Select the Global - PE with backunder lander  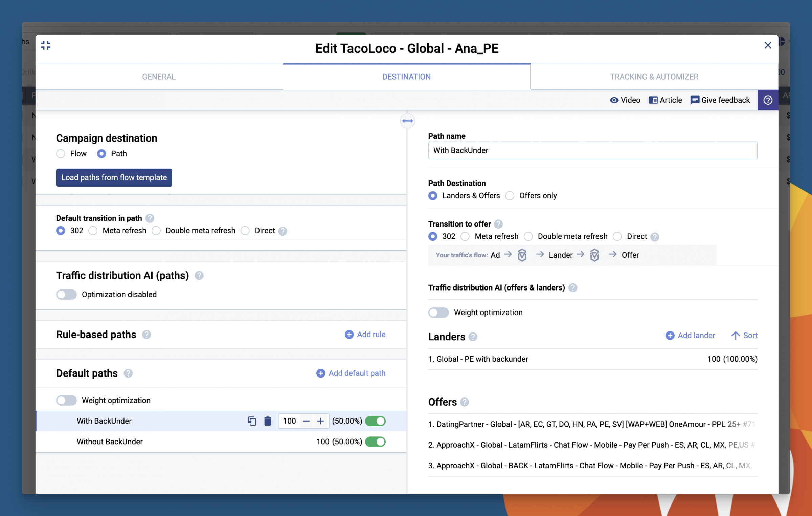coord(592,359)
